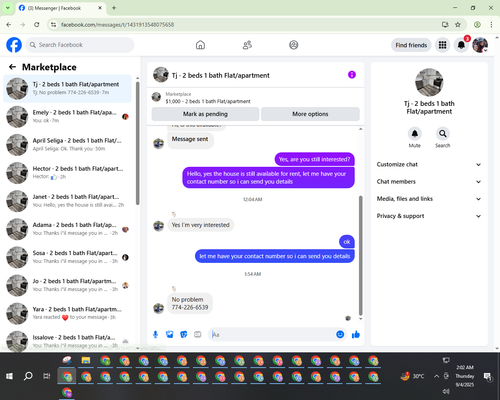
Task: Open the Marketplace listing $1,000 2 beds link
Action: (x=208, y=101)
